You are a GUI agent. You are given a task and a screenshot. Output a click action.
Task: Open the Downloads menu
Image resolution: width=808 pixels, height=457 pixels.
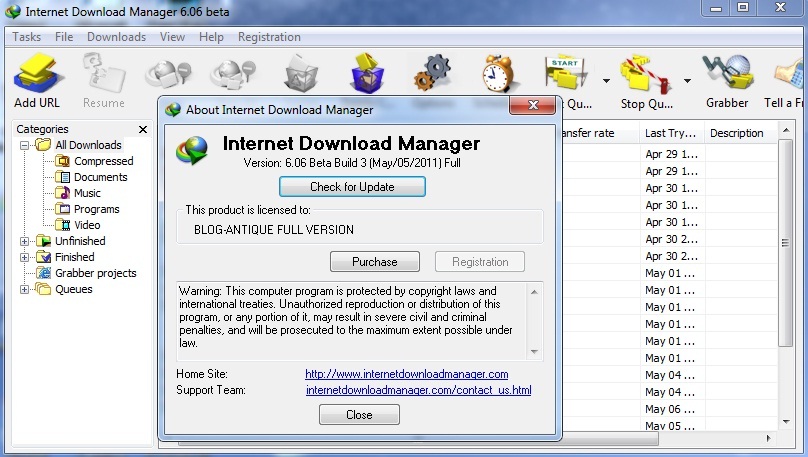[116, 37]
